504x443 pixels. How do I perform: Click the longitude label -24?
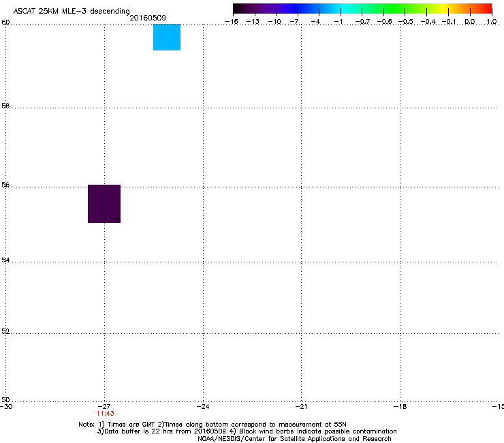coord(203,407)
